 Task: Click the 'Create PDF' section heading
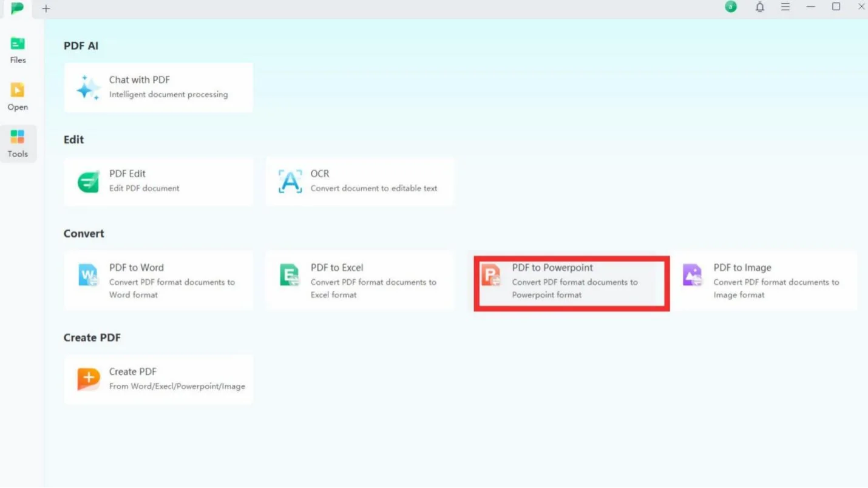(x=92, y=337)
